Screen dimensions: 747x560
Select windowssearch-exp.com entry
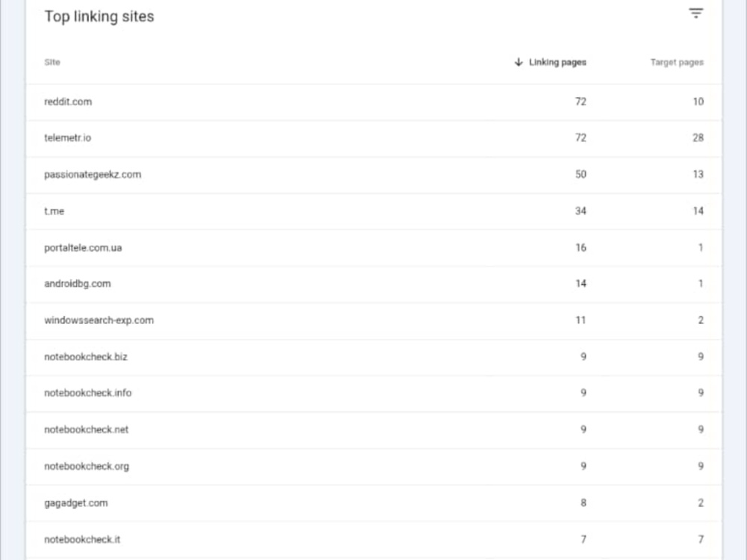pyautogui.click(x=374, y=320)
